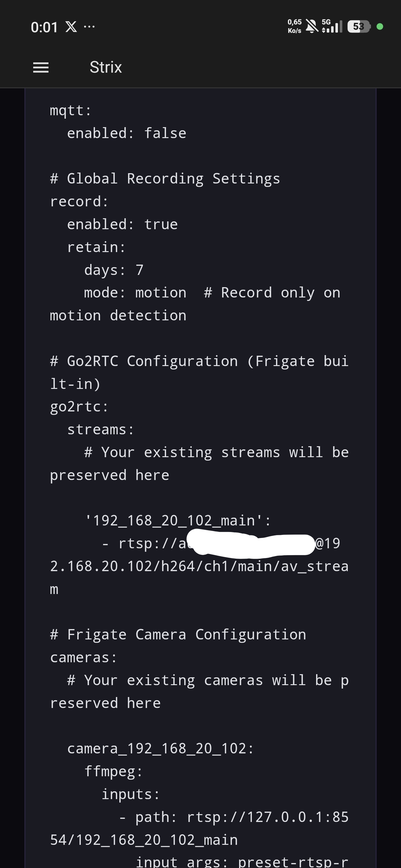Click the 'mqtt:' line in config

[x=70, y=111]
